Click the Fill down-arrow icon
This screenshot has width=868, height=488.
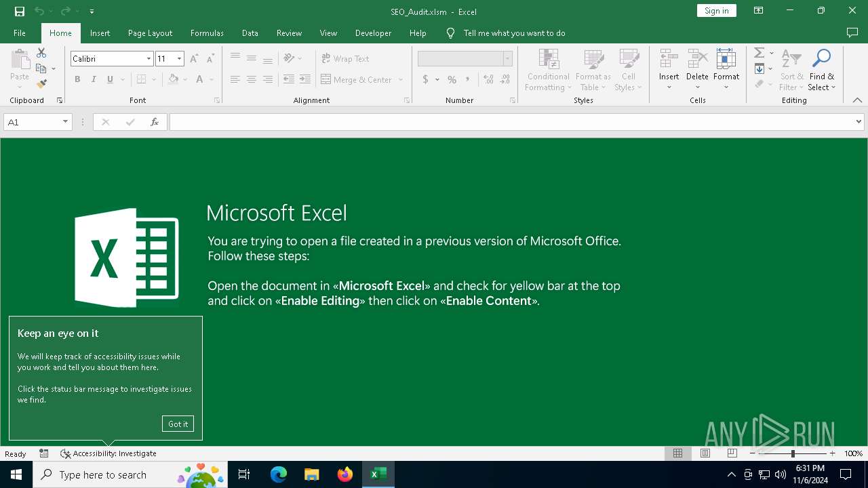click(x=759, y=68)
